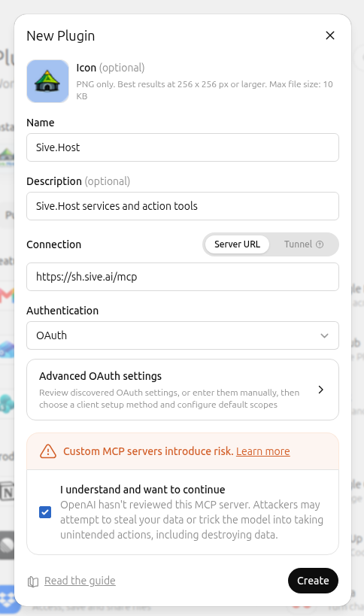Click the plugin icon thumbnail to upload

tap(47, 81)
